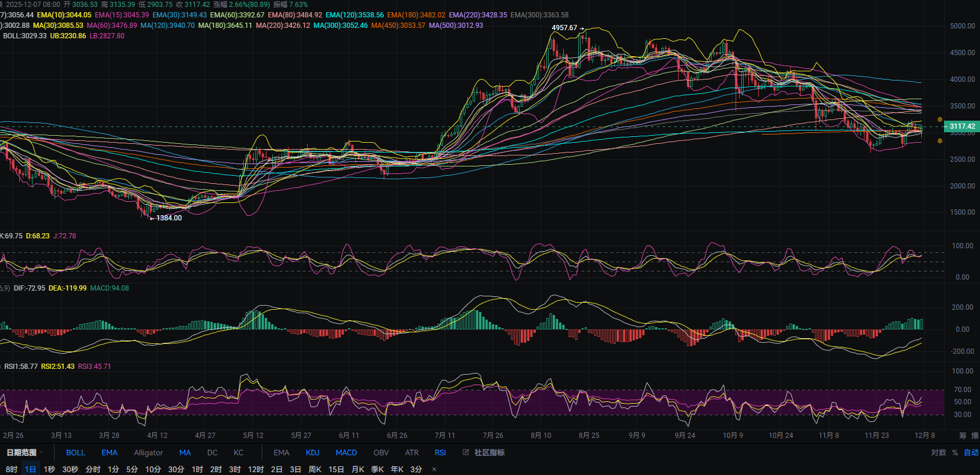Switch price axis to % mode
980x475 pixels.
point(955,452)
